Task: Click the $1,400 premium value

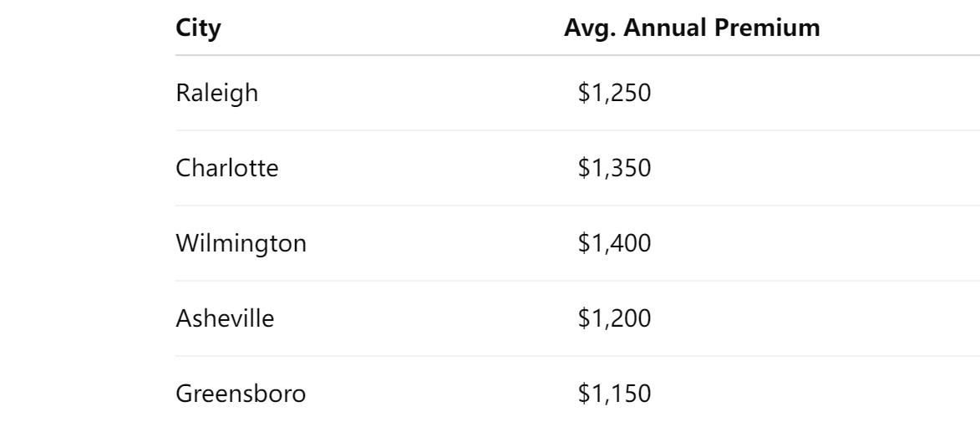Action: (614, 243)
